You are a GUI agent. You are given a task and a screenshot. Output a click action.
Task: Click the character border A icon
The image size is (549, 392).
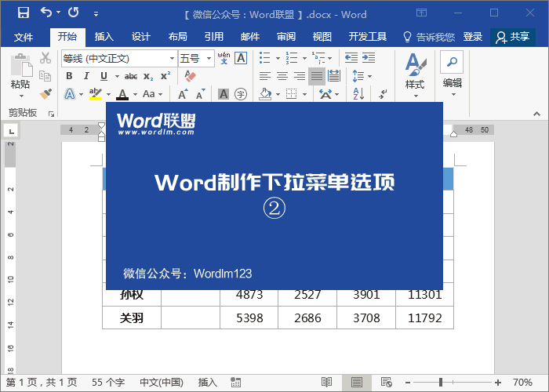pyautogui.click(x=241, y=58)
